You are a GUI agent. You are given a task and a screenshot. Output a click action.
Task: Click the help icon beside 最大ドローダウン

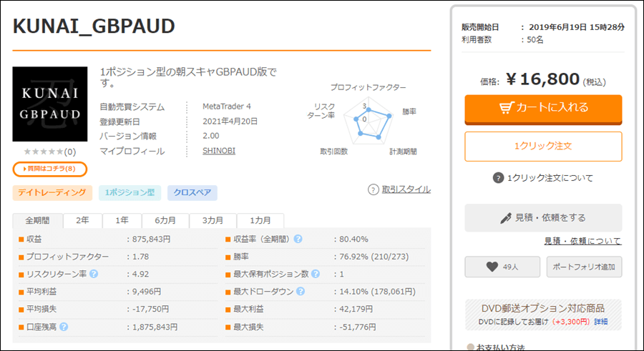[x=301, y=292]
